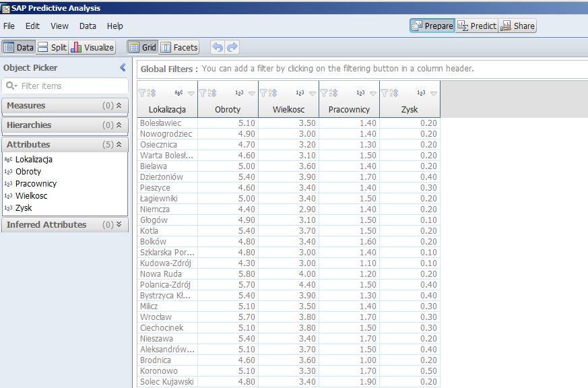The image size is (588, 388).
Task: Click the filter icon in the Pracownicy column header
Action: pos(325,93)
